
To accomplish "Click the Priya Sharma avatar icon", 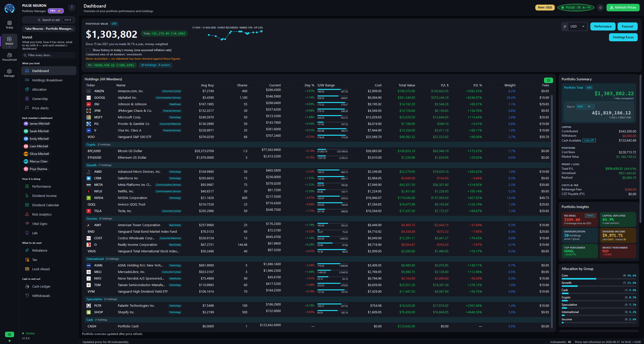I will (x=26, y=169).
